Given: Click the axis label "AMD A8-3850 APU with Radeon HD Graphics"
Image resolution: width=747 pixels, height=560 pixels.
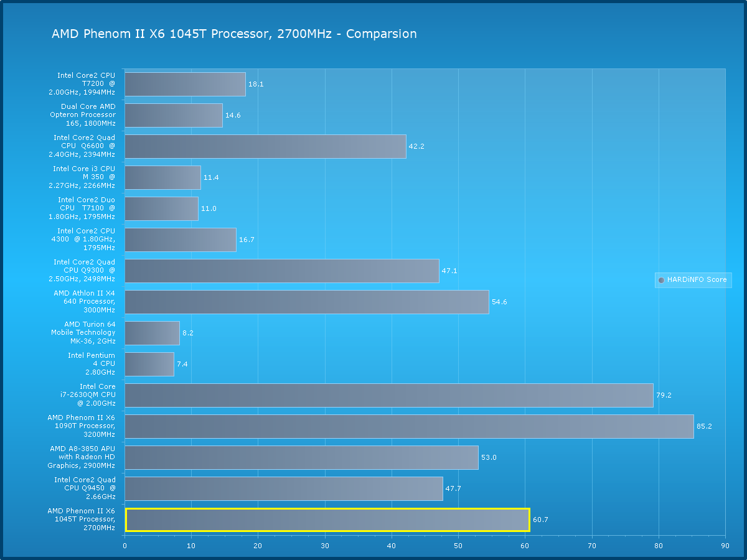Looking at the screenshot, I should (82, 457).
